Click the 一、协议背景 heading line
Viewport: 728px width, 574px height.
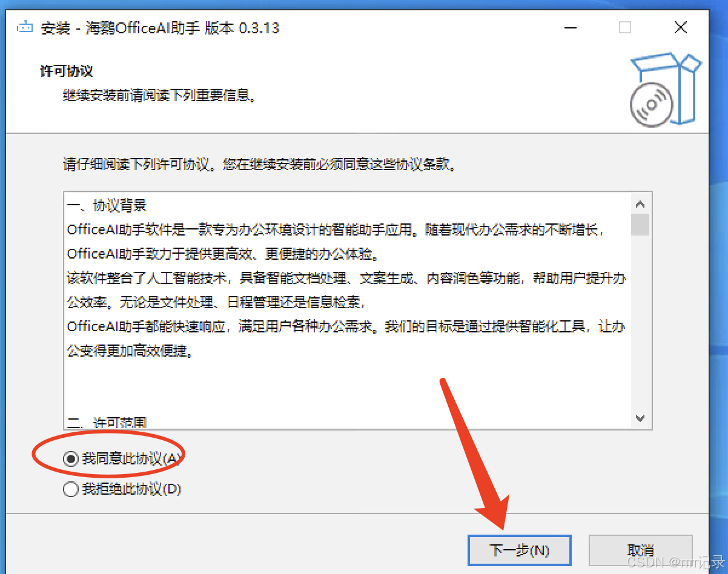[107, 206]
